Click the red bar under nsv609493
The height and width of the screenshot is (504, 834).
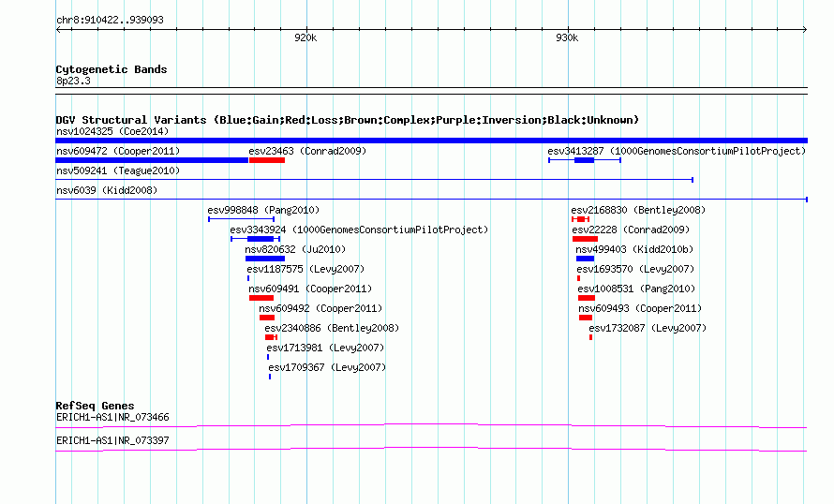(586, 318)
